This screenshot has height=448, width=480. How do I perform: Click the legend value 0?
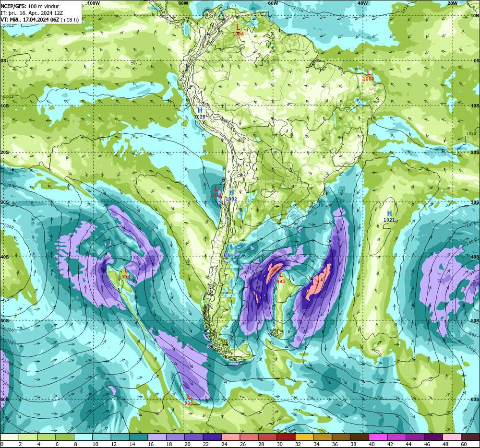[2, 444]
